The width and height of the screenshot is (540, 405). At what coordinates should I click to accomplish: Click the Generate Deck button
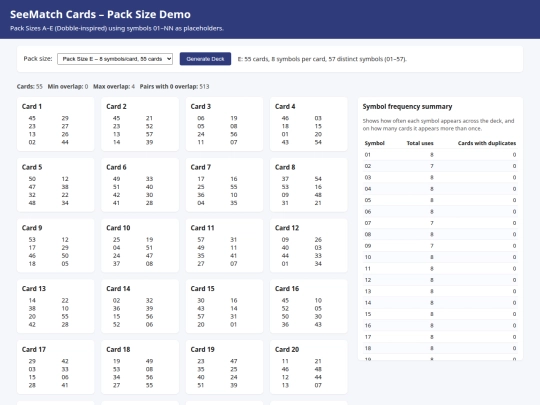point(205,59)
